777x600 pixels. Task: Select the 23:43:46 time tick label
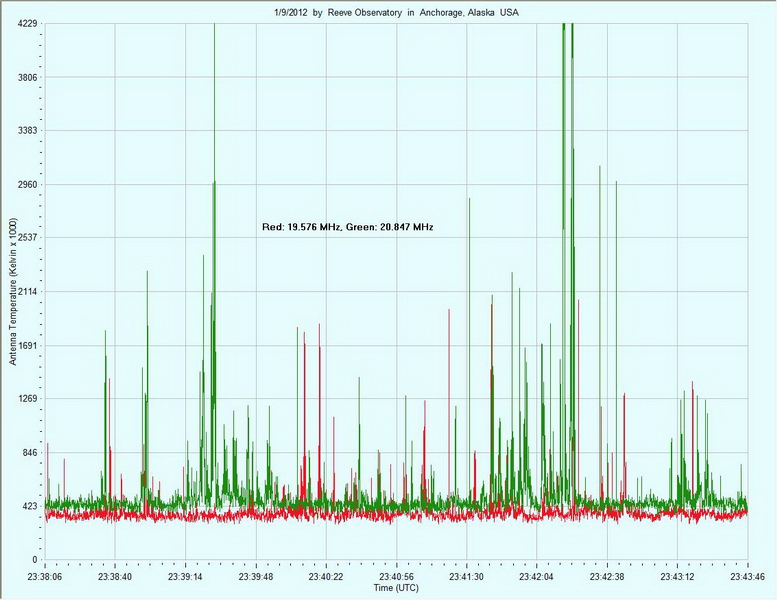[747, 577]
